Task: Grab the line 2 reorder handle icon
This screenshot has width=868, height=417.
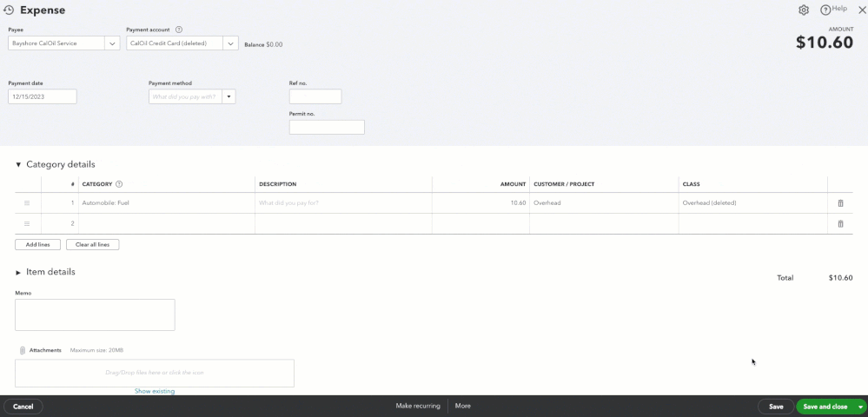Action: tap(27, 224)
